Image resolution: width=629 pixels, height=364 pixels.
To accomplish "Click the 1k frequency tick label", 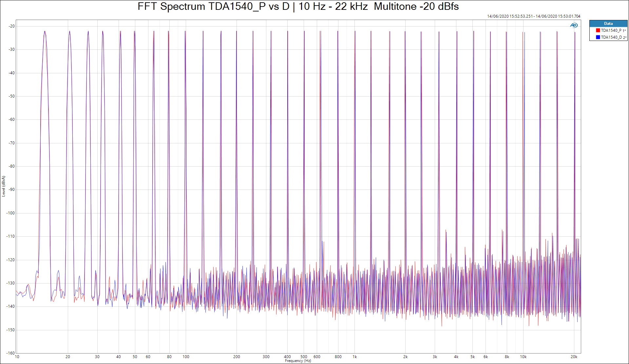I will coord(354,357).
